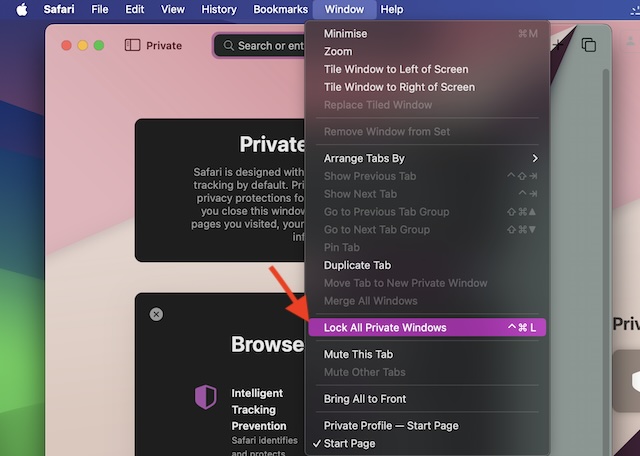Select Tile Window to Left of Screen
The image size is (640, 456).
[x=396, y=69]
